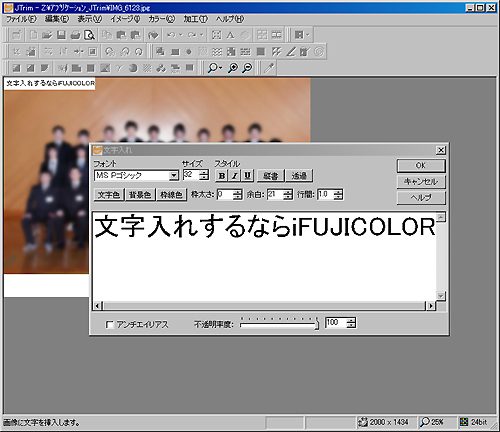Click the copy toolbar icon
This screenshot has height=432, width=500.
point(107,35)
